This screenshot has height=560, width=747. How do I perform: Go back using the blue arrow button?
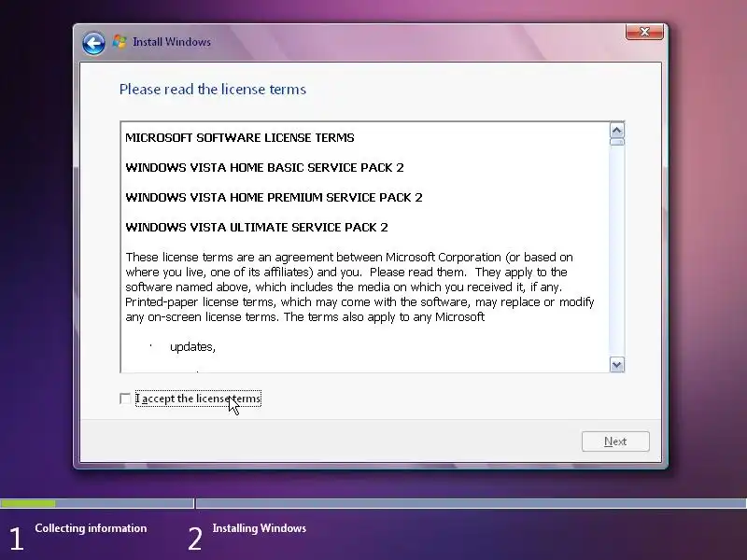tap(93, 43)
